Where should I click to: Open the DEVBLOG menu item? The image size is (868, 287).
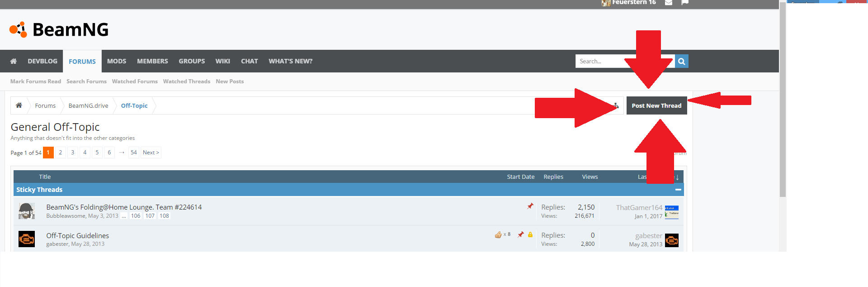42,61
